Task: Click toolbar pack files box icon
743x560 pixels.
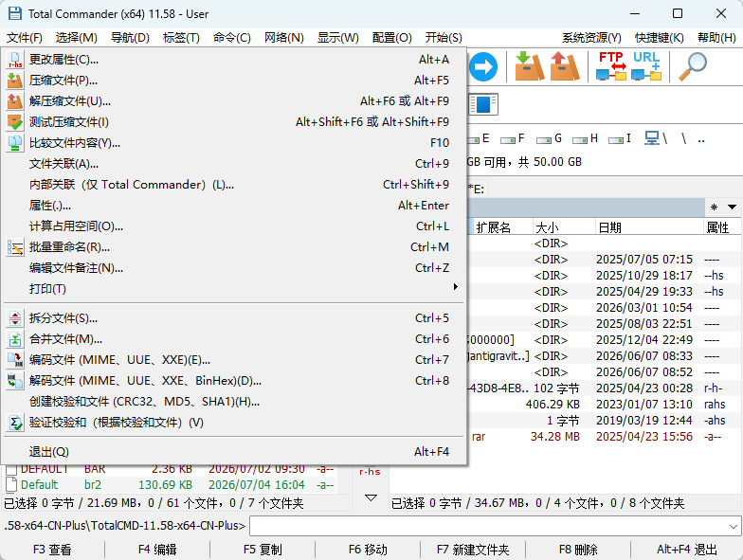Action: coord(529,66)
